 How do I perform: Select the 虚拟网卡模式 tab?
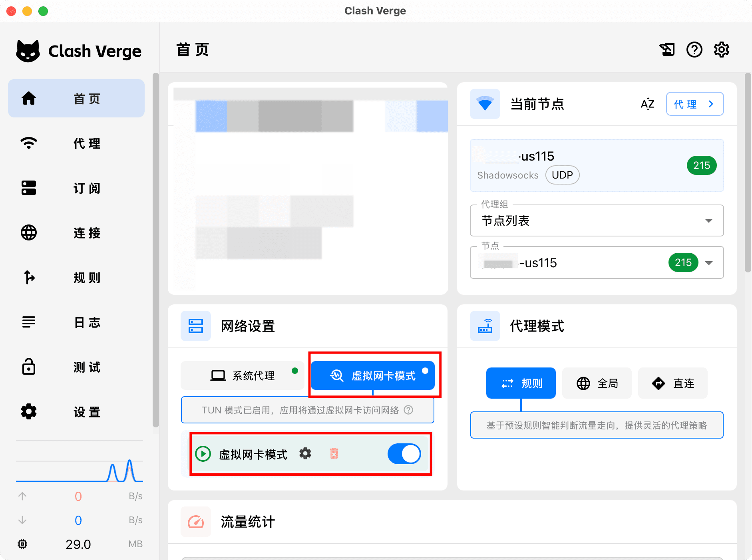coord(373,375)
